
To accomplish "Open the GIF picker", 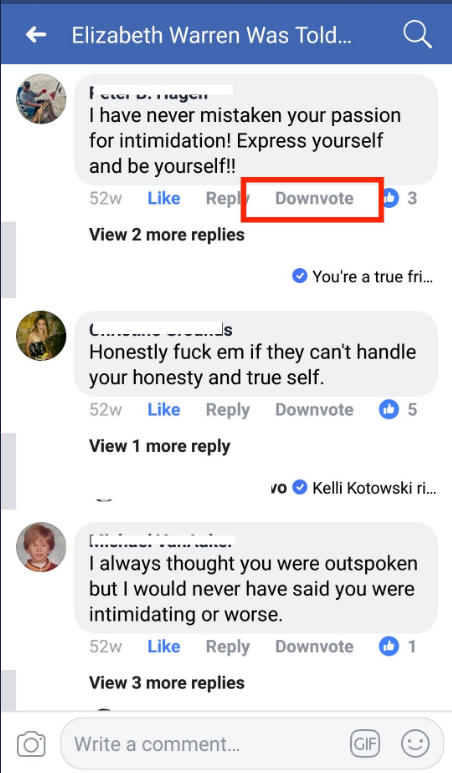I will [x=365, y=743].
